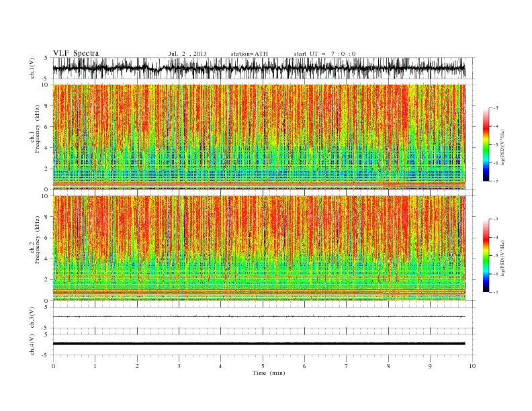Screen dimensions: 532x411
Task: Click the "3" tick on the time axis
Action: [179, 366]
